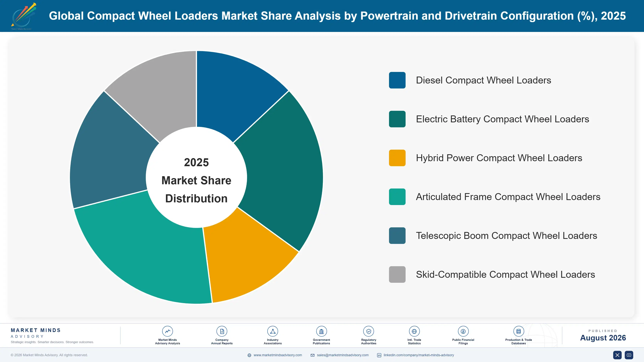This screenshot has width=644, height=362.
Task: Click the copyright notice in footer
Action: 49,355
